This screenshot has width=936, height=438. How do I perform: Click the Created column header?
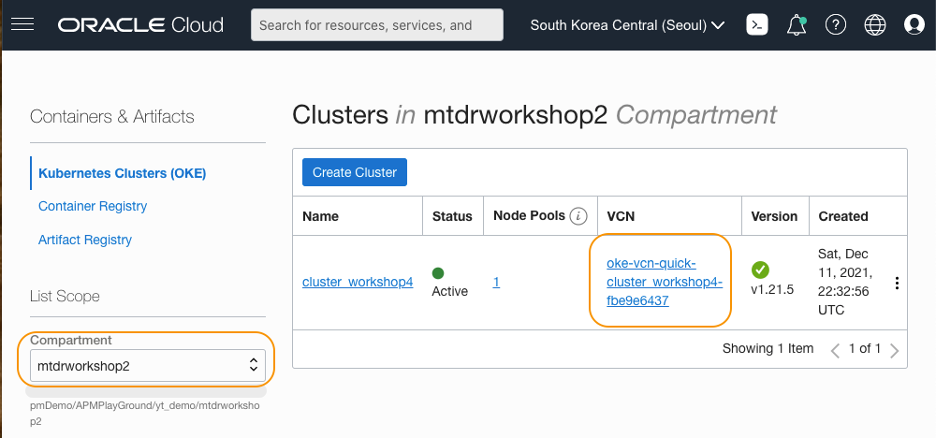[843, 217]
